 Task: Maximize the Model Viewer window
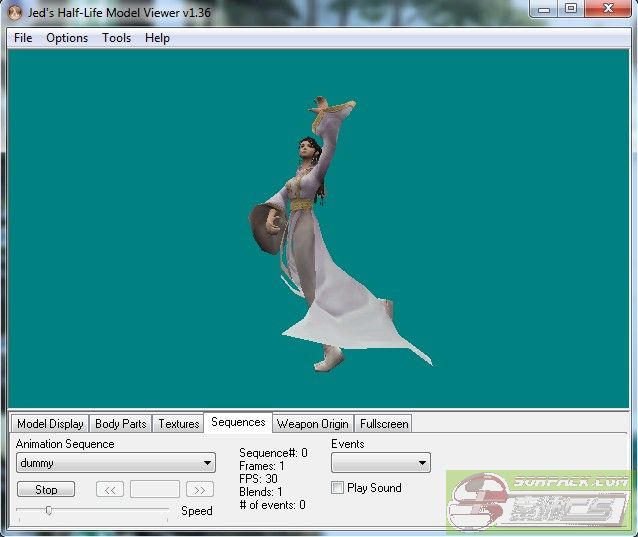coord(571,9)
